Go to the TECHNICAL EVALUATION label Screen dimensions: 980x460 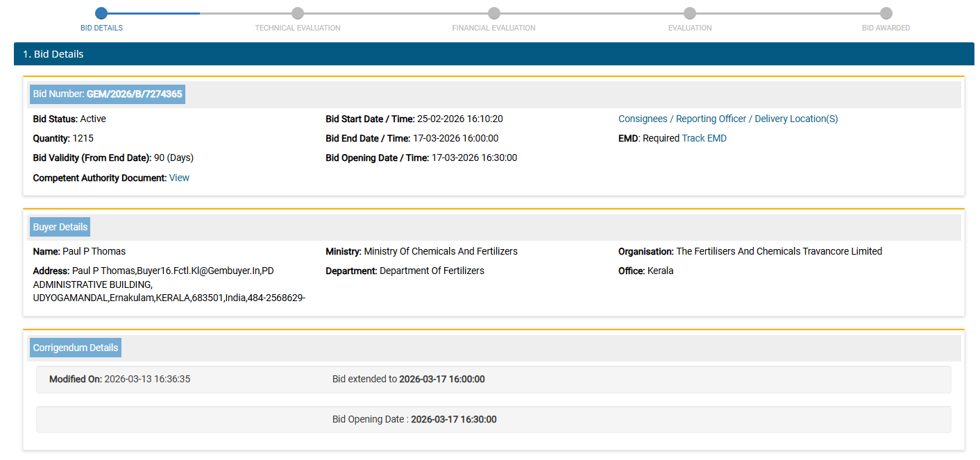[298, 28]
